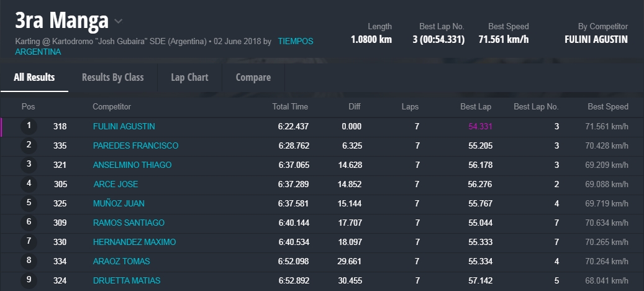This screenshot has width=644, height=291.
Task: Click the Total Time column header
Action: click(x=290, y=107)
